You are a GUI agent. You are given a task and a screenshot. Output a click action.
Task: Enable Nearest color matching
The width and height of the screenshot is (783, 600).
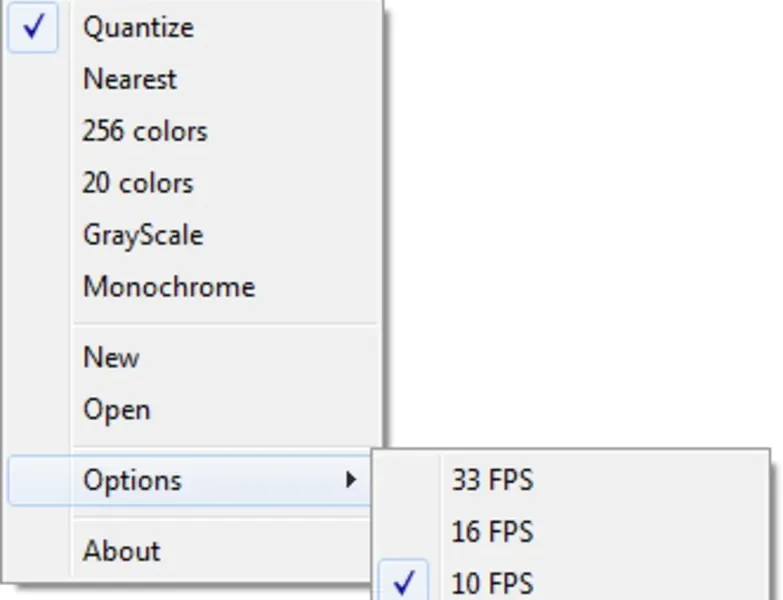[x=130, y=80]
